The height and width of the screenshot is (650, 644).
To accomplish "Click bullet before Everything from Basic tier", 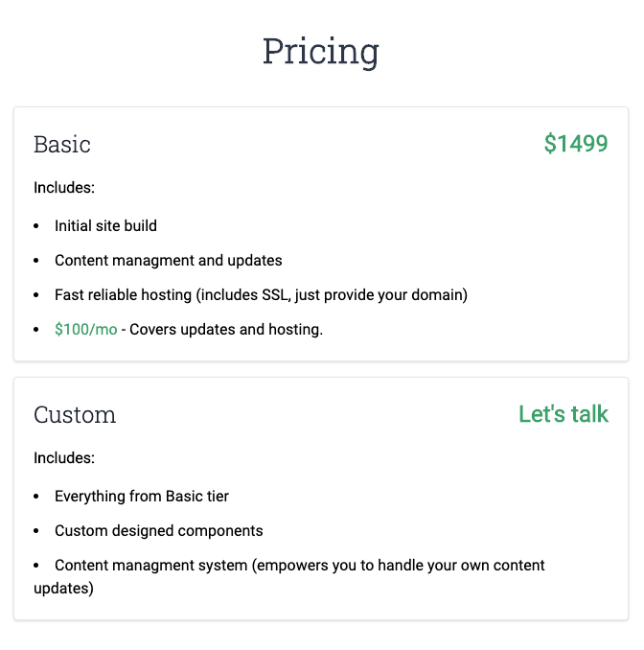I will pos(36,498).
